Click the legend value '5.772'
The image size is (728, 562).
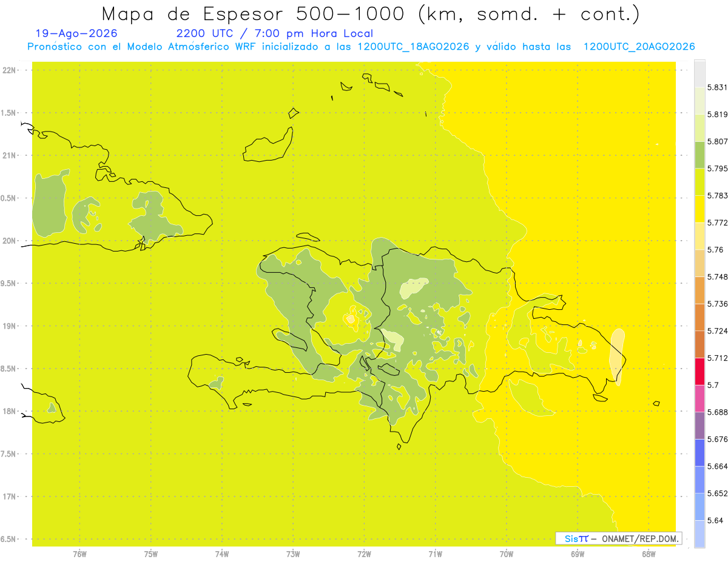click(718, 222)
